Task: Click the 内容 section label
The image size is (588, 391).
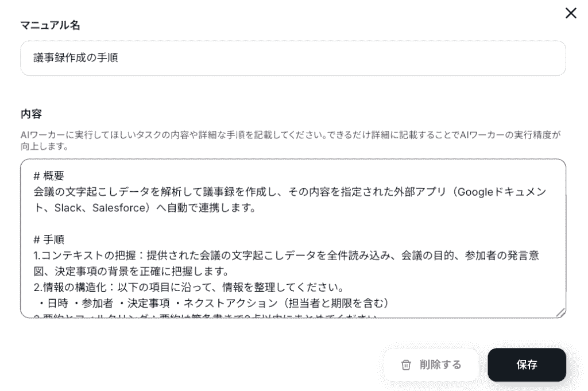Action: [x=31, y=114]
